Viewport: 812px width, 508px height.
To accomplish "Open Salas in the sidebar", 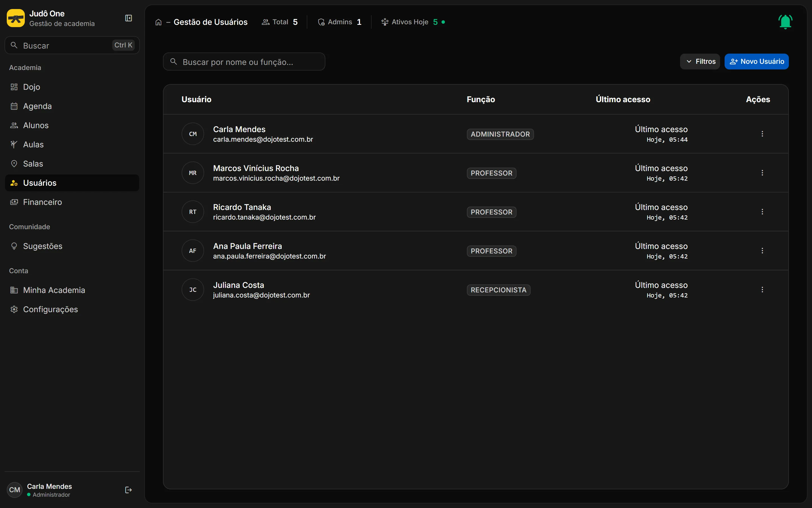I will pos(72,164).
